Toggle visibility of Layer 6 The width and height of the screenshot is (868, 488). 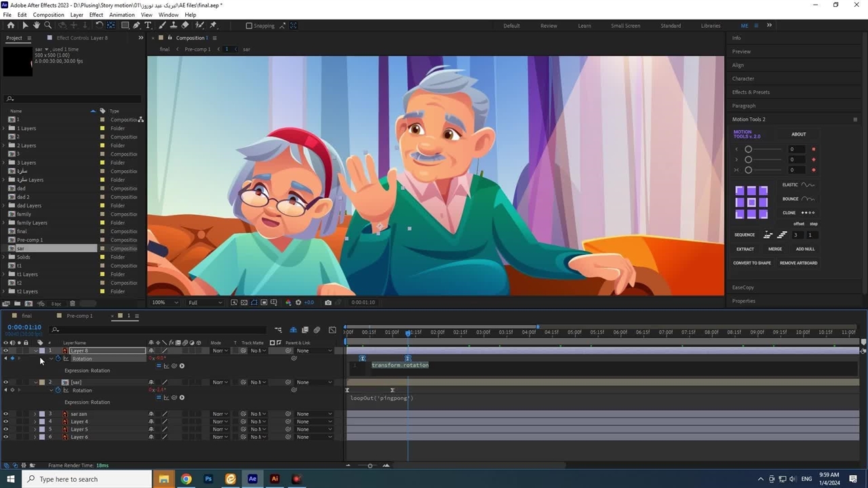pyautogui.click(x=6, y=437)
